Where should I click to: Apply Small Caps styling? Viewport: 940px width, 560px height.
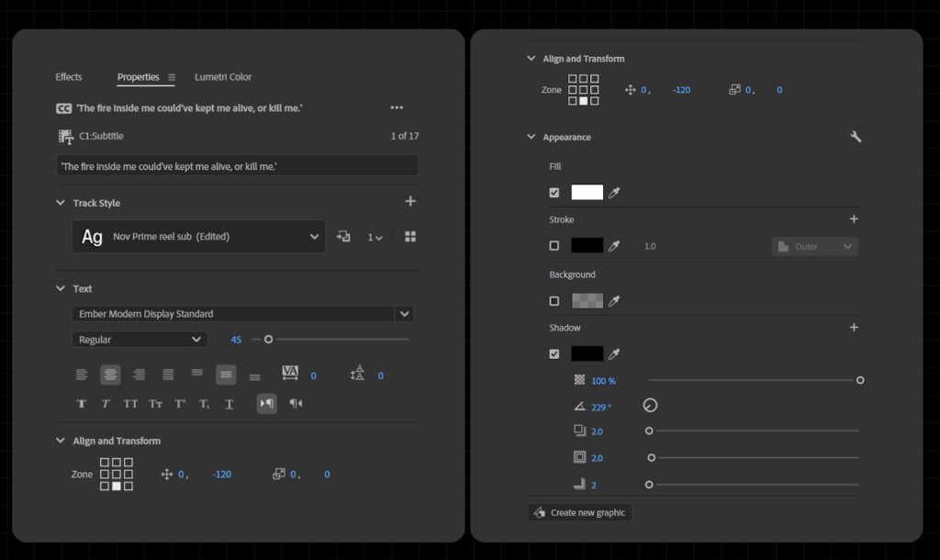(155, 404)
